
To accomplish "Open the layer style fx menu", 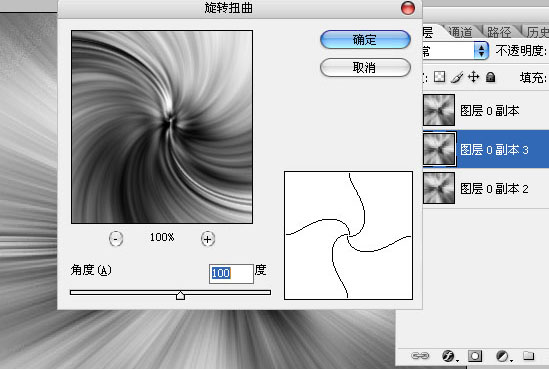I will [x=449, y=356].
